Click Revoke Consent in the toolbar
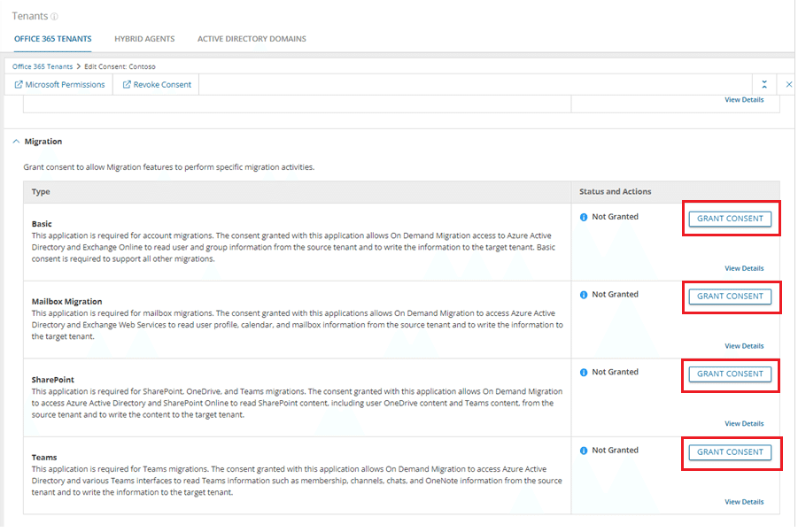Viewport: 798px width, 532px height. click(157, 84)
